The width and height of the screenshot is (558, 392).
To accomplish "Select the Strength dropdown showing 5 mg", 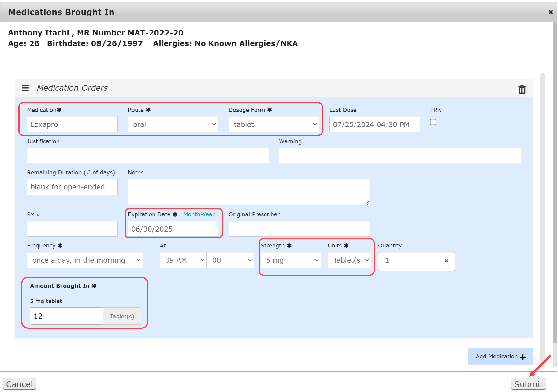I will 290,260.
